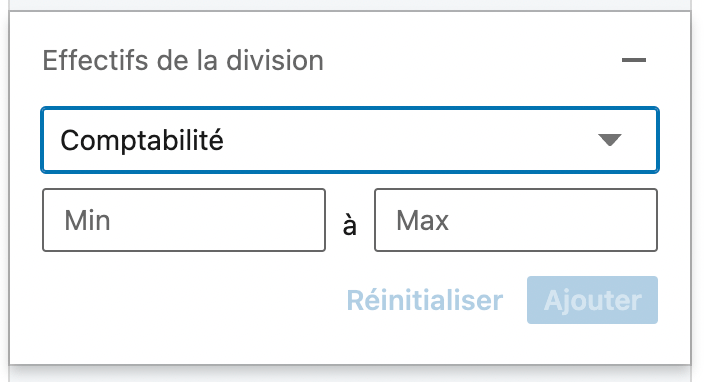Click the Ajouter button
704x382 pixels.
[x=592, y=300]
